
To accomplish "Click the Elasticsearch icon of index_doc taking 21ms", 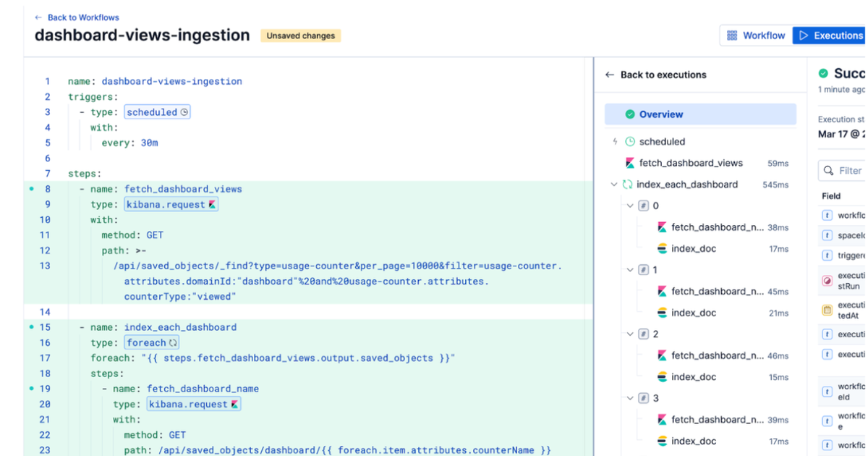I will tap(662, 313).
